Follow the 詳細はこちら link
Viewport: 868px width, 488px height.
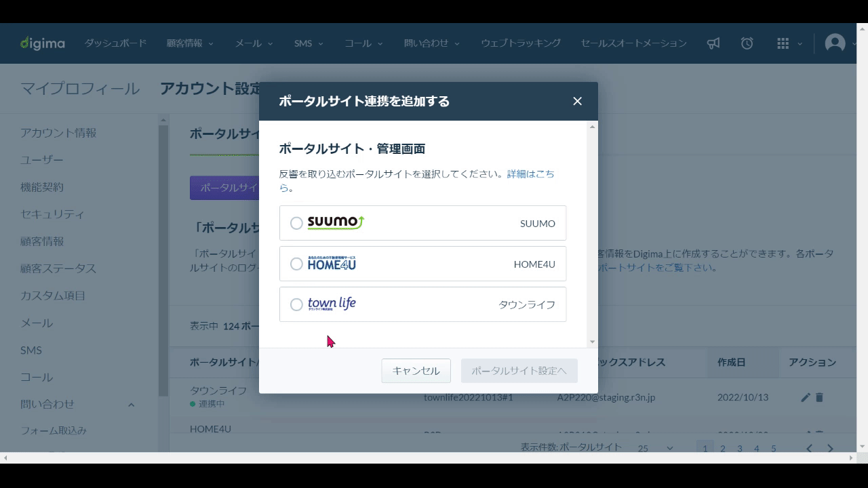click(x=530, y=174)
